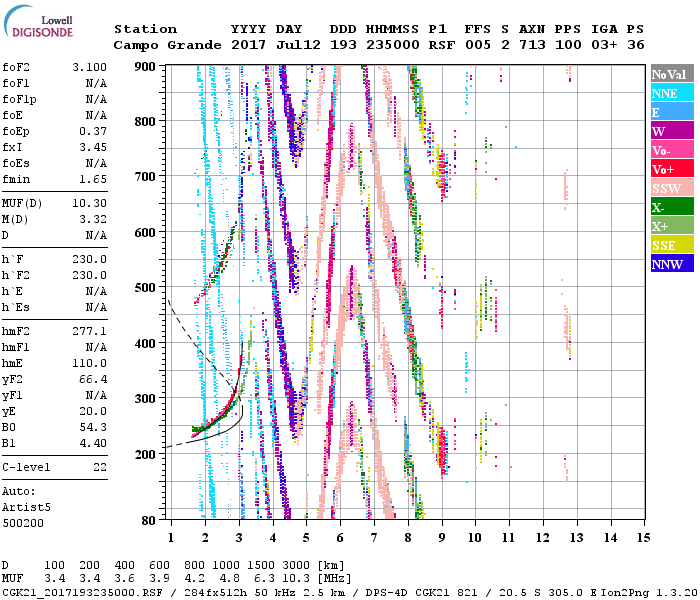Viewport: 700px width, 600px height.
Task: Click the yellow SSE legend swatch
Action: (x=672, y=245)
